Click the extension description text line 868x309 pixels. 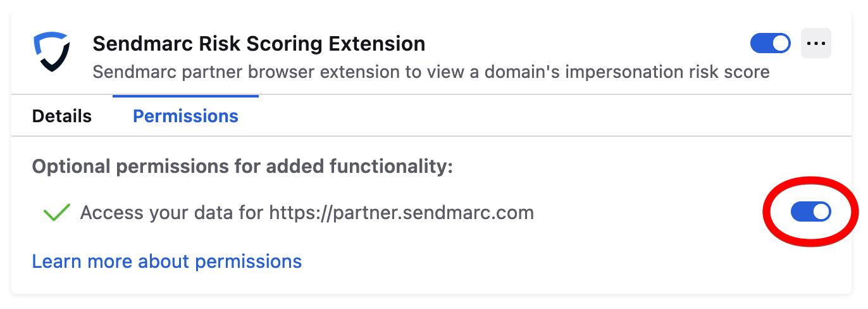(x=431, y=72)
